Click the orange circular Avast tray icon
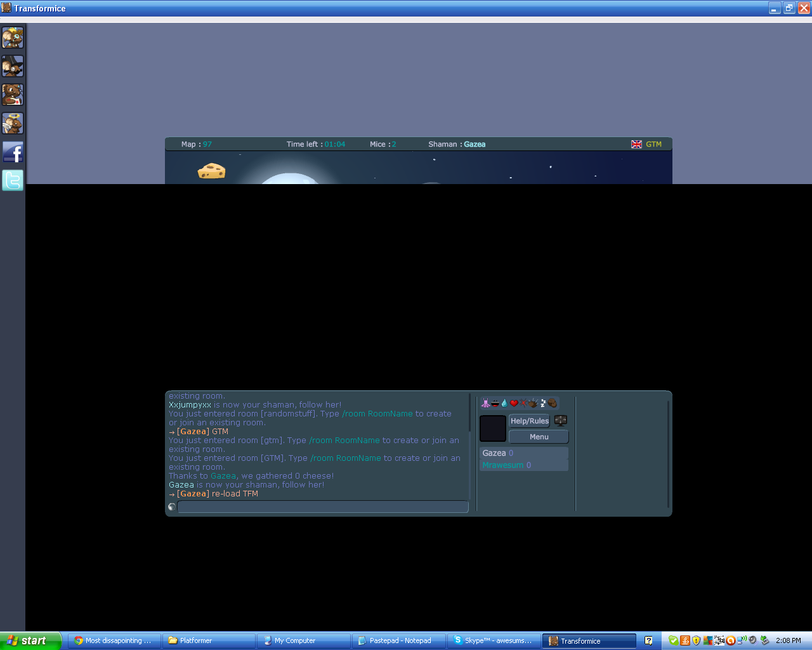 [x=731, y=640]
